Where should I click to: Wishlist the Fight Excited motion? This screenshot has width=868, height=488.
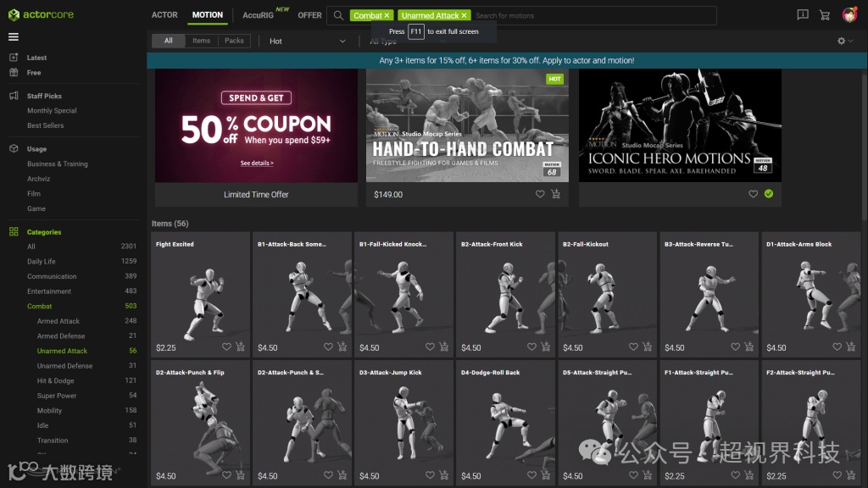pos(226,347)
